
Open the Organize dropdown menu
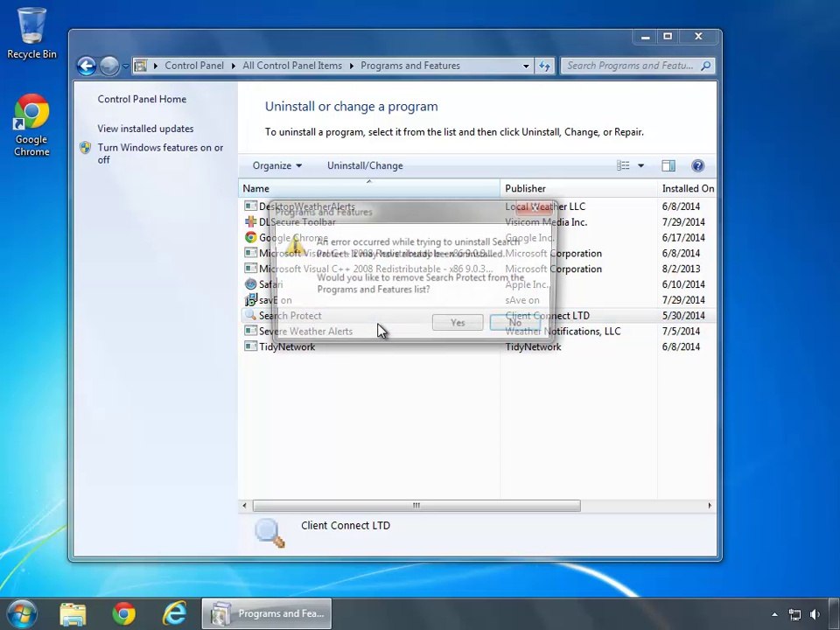click(277, 165)
